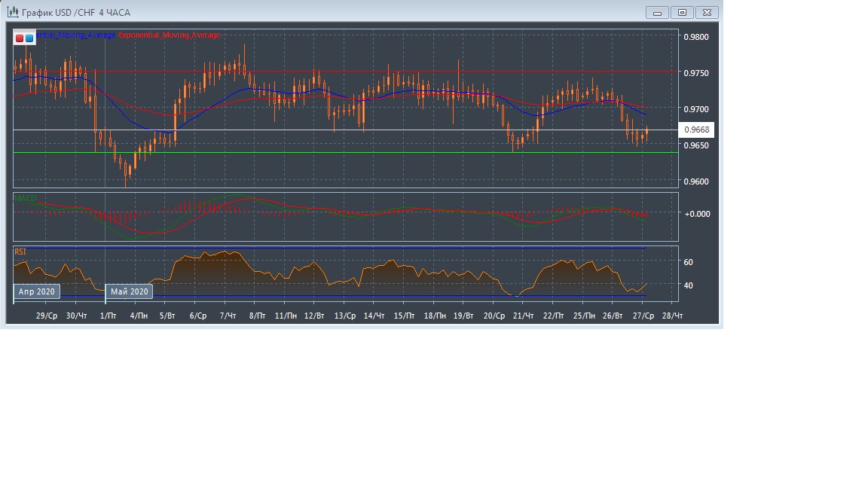Click the blue square icon on chart

[x=29, y=38]
